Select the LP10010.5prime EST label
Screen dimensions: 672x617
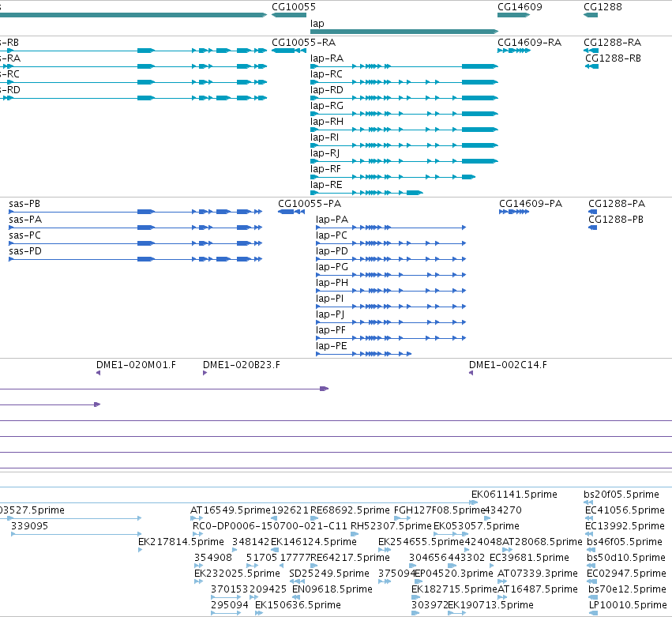[x=628, y=605]
